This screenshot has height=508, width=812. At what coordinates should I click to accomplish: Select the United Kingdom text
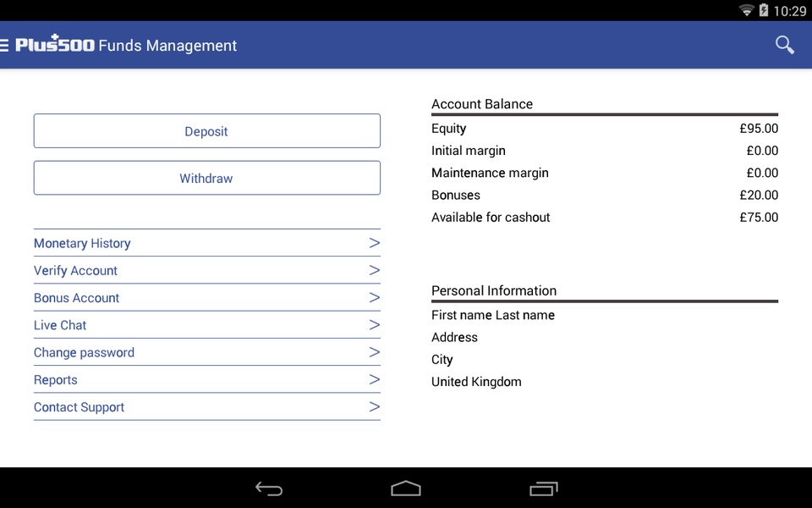476,382
